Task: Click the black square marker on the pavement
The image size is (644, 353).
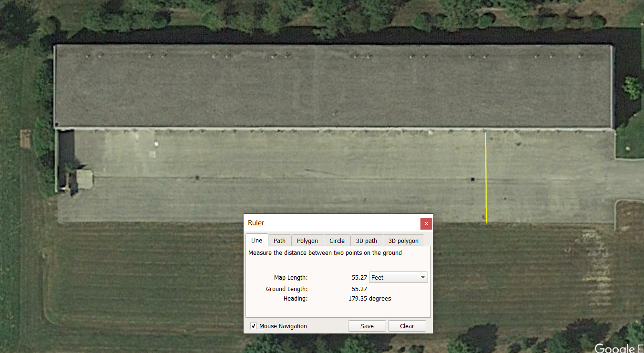Action: 472,179
